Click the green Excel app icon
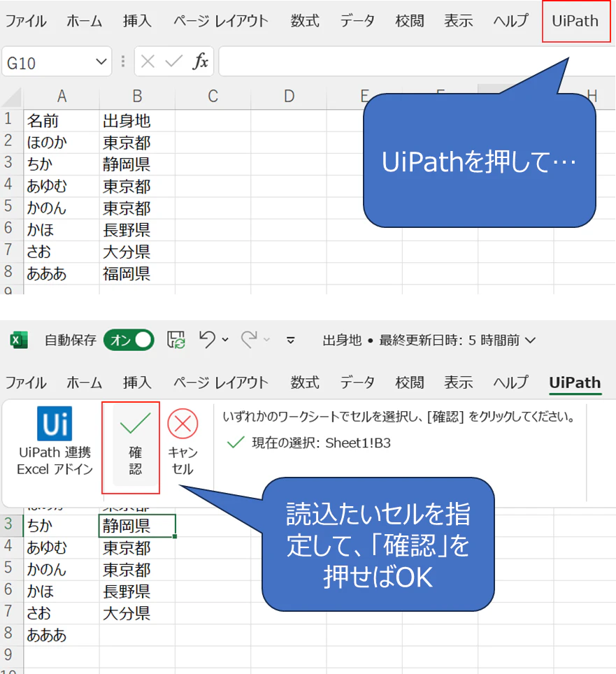 click(x=18, y=340)
